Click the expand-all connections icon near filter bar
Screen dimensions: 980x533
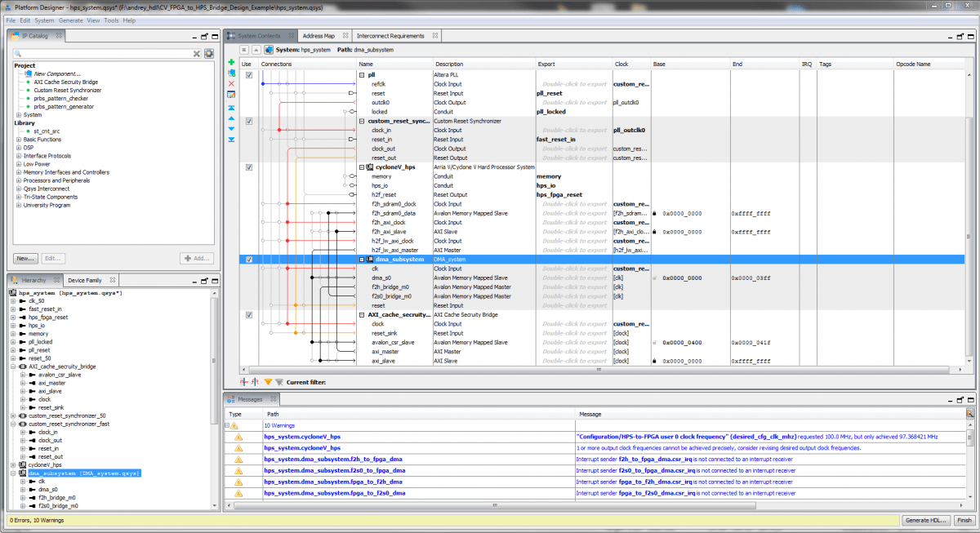(243, 382)
